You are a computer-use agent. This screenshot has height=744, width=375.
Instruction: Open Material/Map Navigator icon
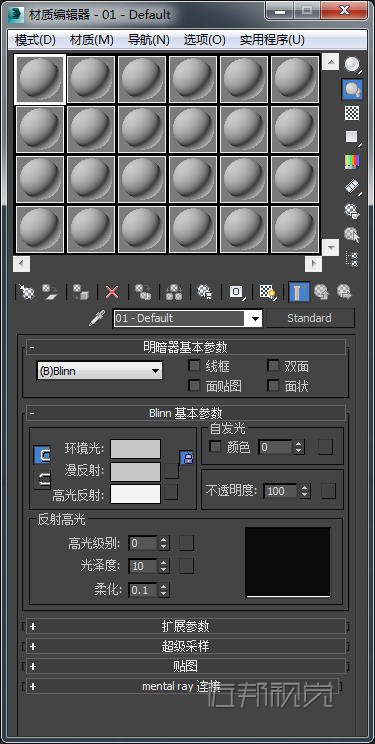[x=352, y=259]
